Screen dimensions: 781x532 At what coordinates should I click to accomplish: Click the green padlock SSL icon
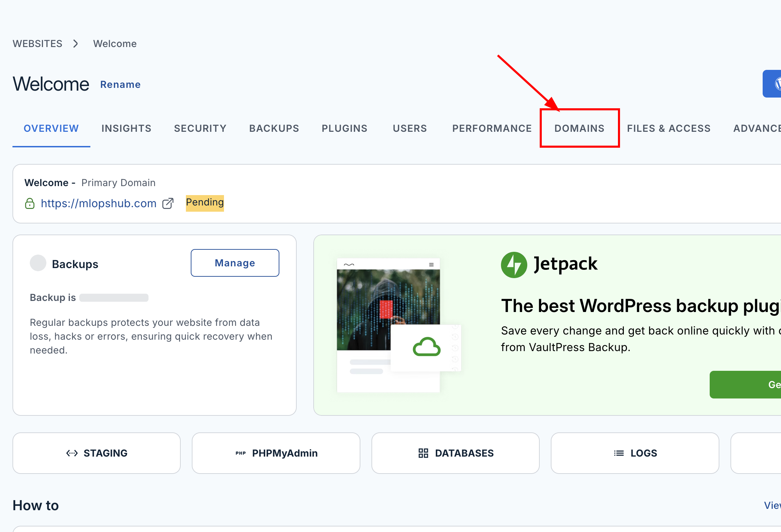click(x=30, y=203)
